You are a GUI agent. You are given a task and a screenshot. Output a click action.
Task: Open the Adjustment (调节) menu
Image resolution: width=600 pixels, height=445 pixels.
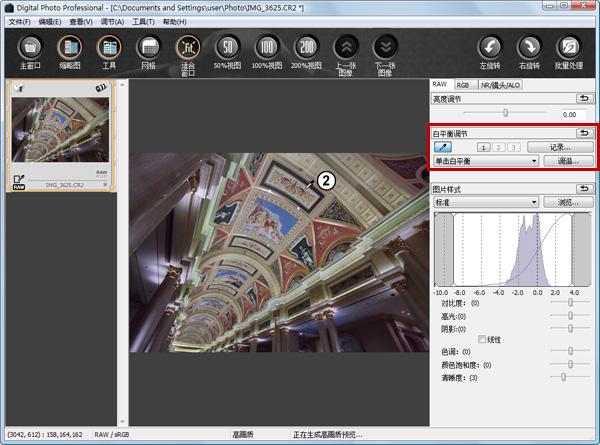(x=112, y=22)
